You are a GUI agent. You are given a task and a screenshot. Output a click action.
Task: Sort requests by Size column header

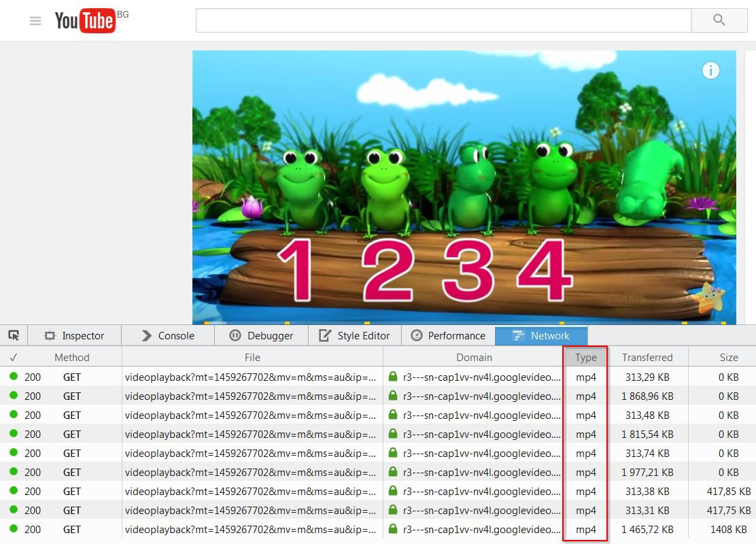[728, 357]
